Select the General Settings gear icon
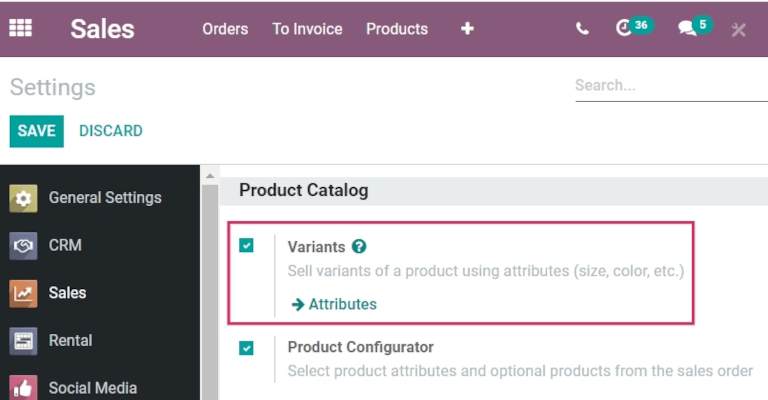Screen dimensions: 768x400 pos(24,198)
